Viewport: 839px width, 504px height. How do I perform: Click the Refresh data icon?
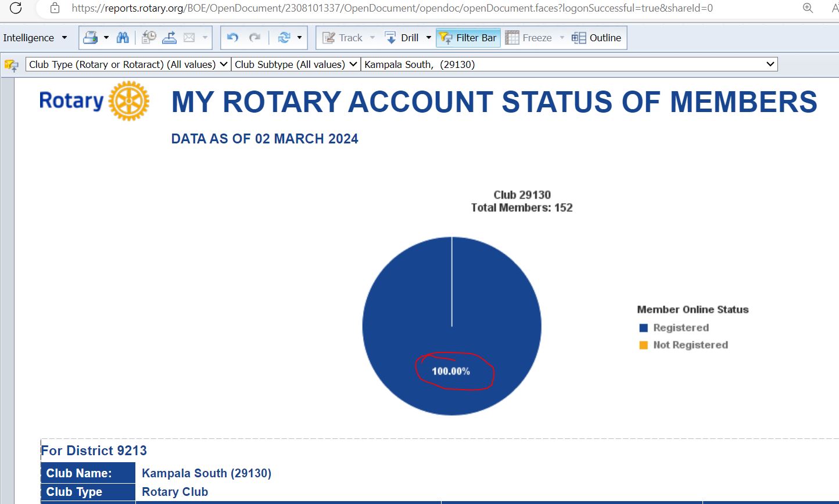284,38
